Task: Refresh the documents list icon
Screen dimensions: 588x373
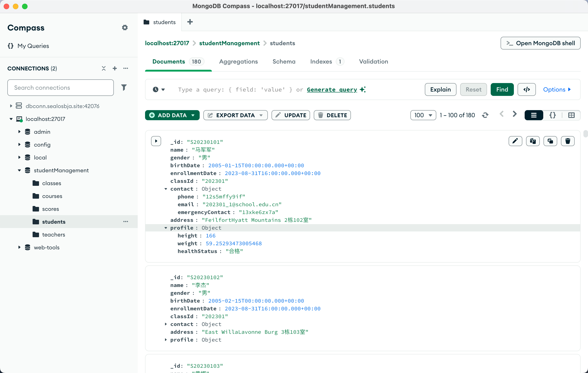Action: pos(485,115)
